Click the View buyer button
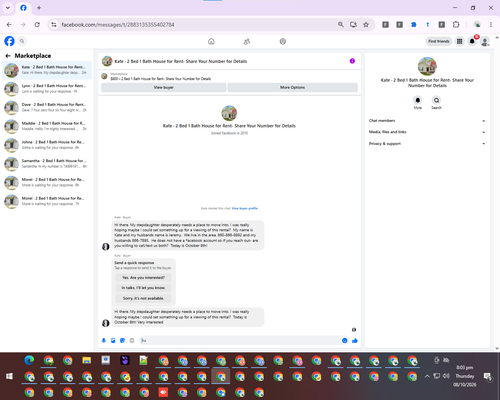Screen dimensions: 500x400 pyautogui.click(x=164, y=87)
